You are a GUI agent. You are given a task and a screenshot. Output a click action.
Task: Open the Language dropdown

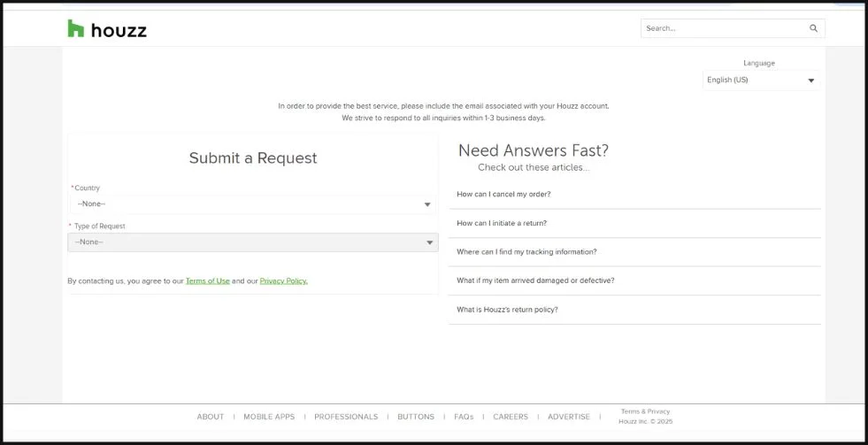tap(761, 80)
